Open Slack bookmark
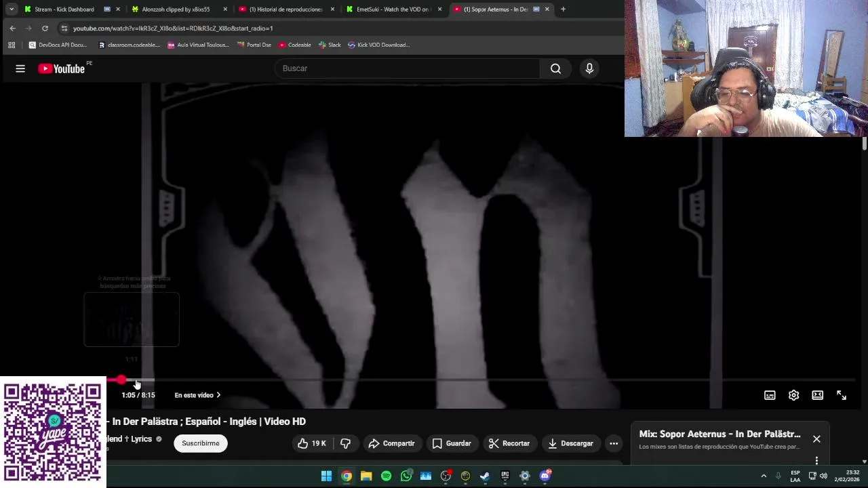 330,45
